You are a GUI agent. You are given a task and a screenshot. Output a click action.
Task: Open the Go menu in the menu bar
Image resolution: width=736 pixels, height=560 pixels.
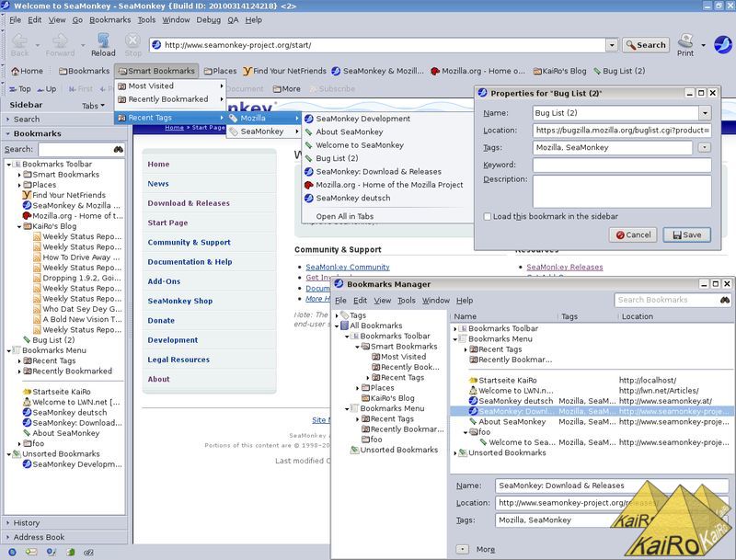77,19
